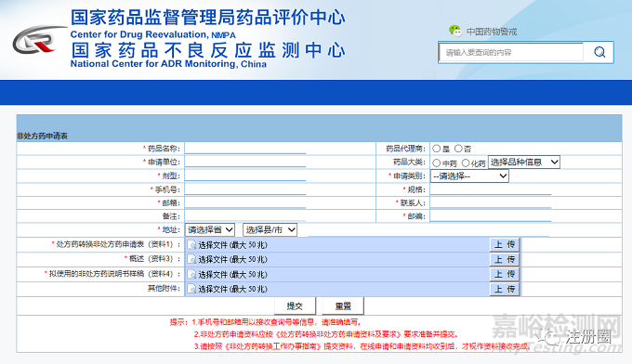Select 是 for 药品代理商

437,149
